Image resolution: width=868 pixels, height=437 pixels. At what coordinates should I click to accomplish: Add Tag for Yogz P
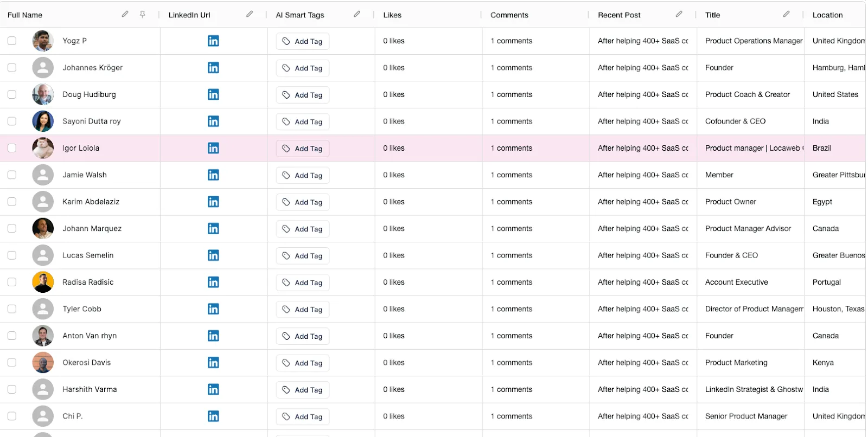tap(303, 41)
